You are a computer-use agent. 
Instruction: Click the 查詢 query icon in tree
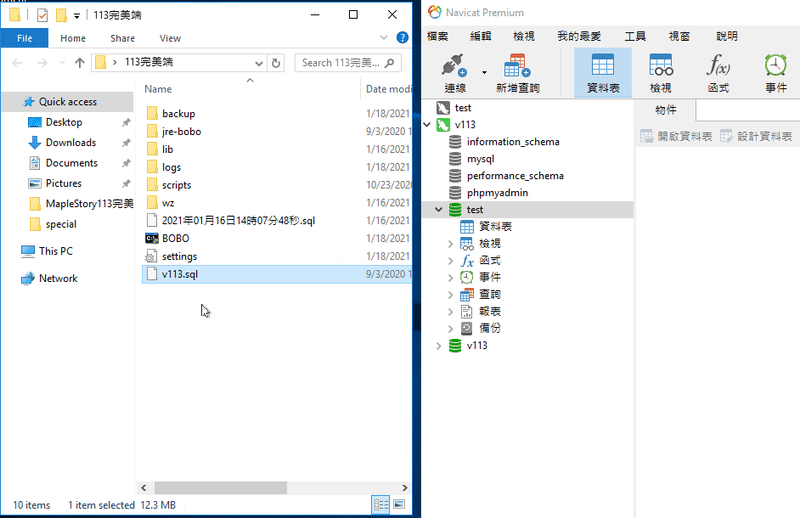466,295
